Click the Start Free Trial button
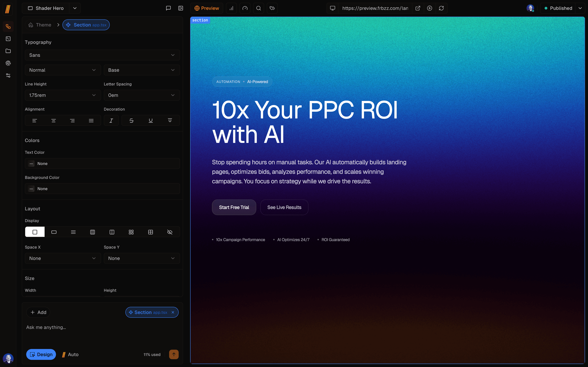This screenshot has width=588, height=367. click(x=234, y=207)
